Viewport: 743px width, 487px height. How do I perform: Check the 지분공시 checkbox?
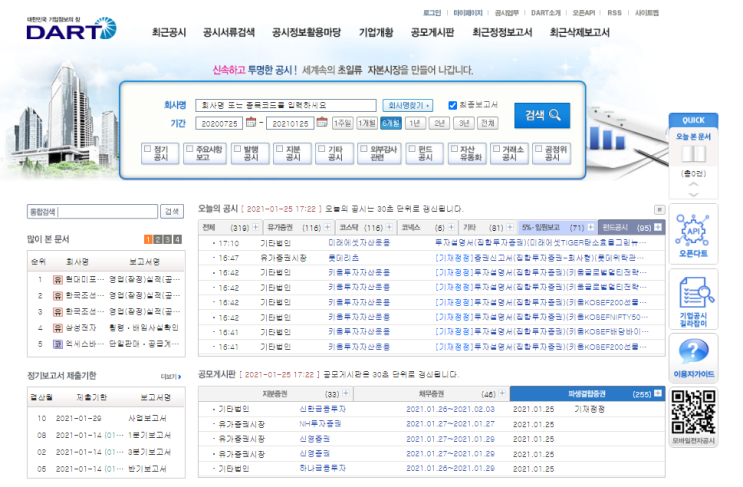pos(280,149)
